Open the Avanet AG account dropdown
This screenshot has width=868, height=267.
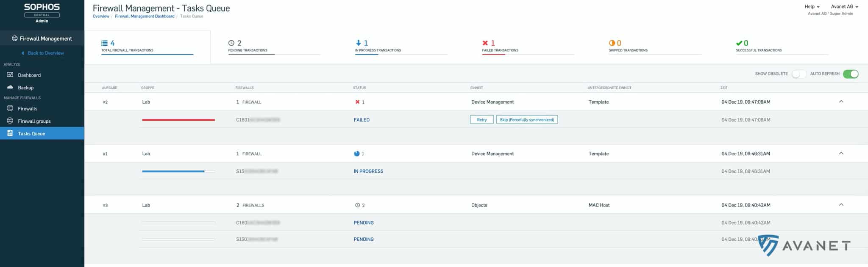[844, 7]
